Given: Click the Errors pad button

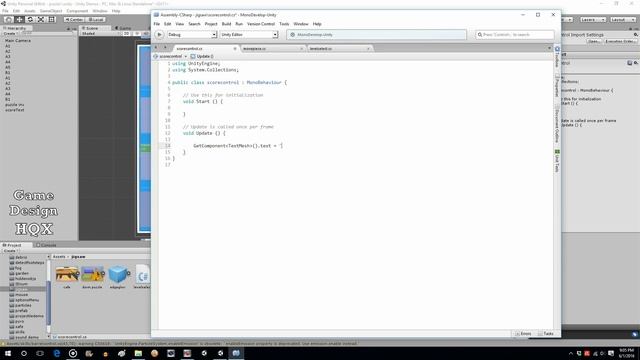Looking at the screenshot, I should pyautogui.click(x=523, y=333).
